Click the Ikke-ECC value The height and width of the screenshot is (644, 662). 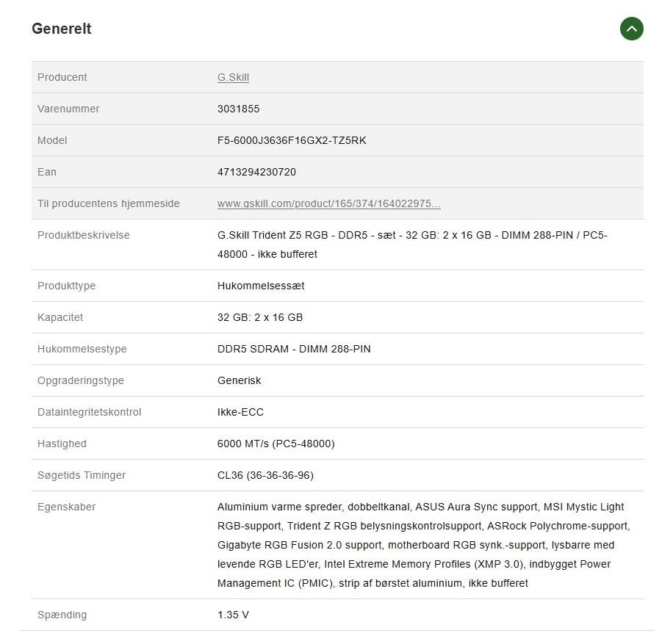(x=240, y=412)
